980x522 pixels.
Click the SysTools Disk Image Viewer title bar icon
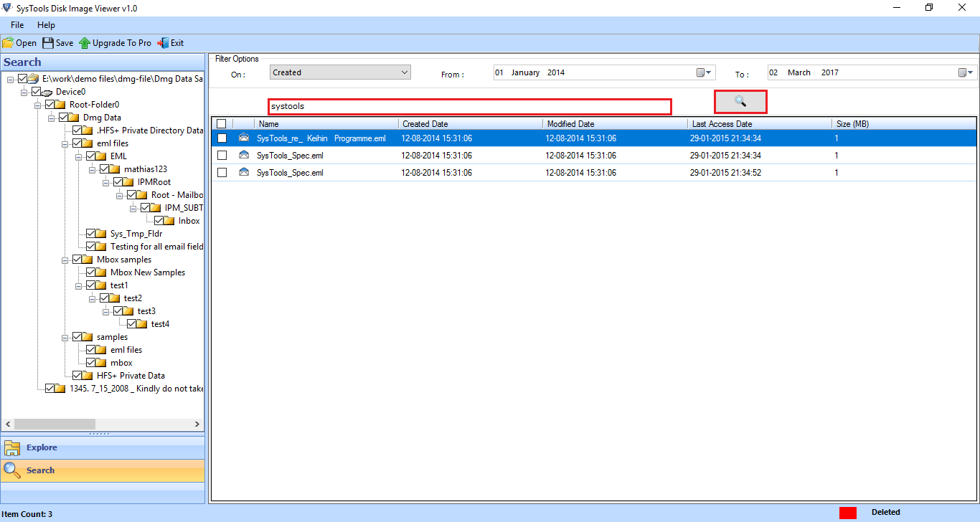pos(6,7)
